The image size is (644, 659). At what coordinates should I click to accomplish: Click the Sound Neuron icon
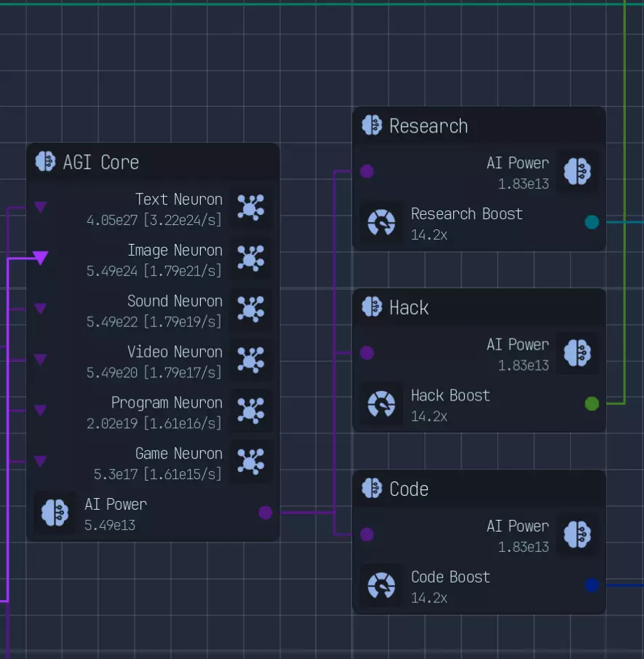(250, 309)
